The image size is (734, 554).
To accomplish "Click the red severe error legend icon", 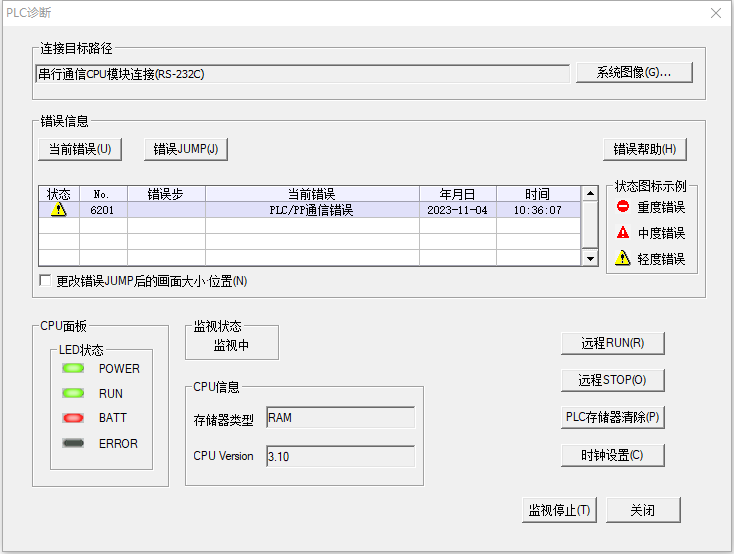I will [622, 207].
